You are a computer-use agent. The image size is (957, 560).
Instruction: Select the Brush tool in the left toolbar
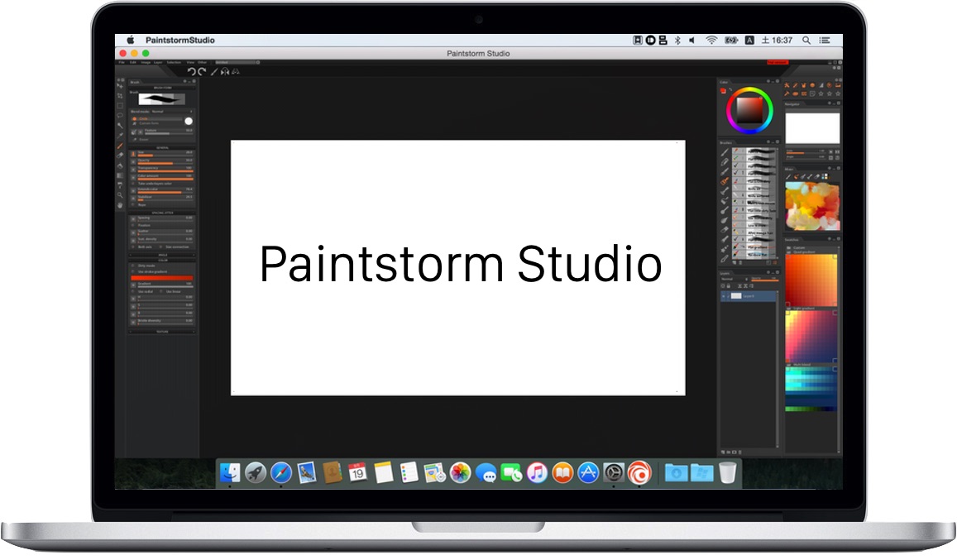pyautogui.click(x=120, y=144)
